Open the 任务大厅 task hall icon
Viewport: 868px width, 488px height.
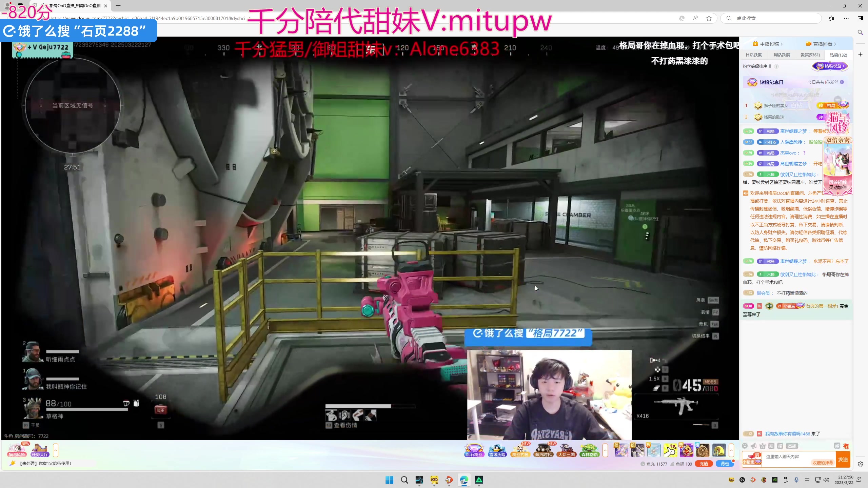point(40,450)
